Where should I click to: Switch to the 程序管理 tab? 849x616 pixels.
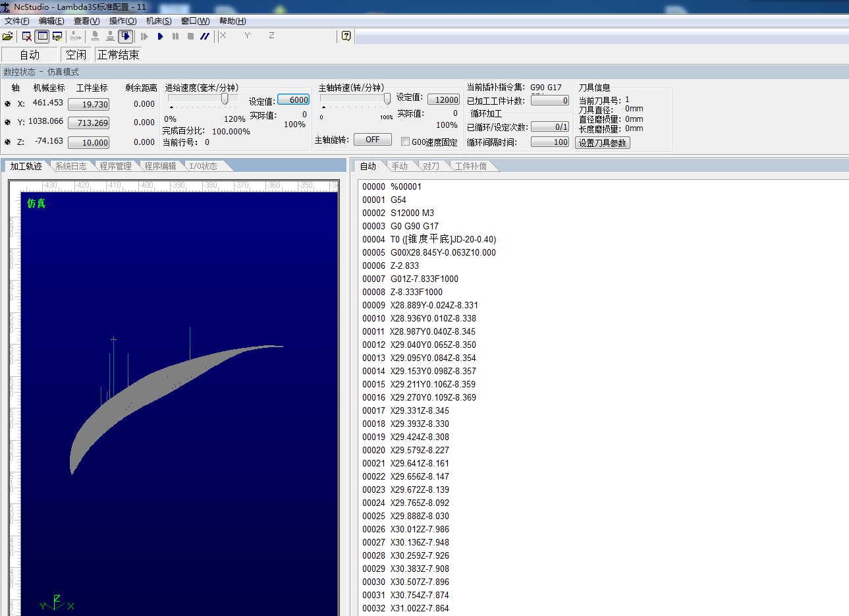[115, 166]
